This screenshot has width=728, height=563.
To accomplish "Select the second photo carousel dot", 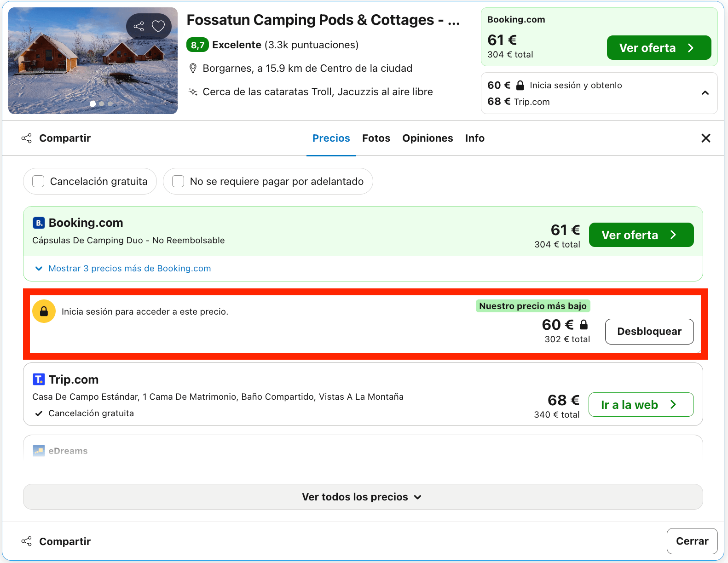I will coord(102,103).
